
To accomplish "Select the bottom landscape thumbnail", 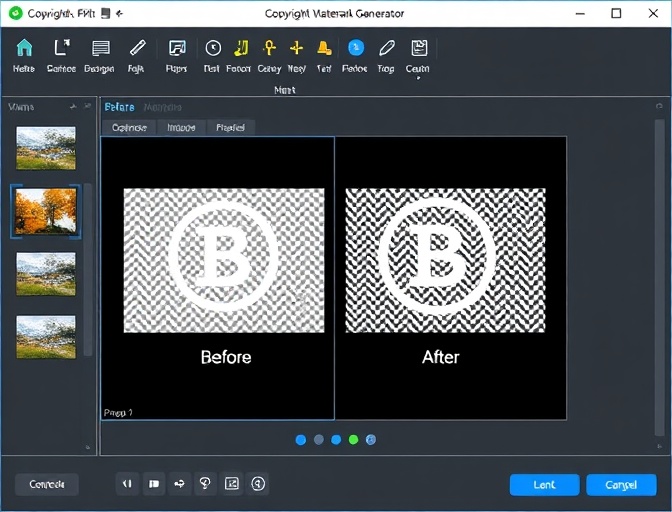I will click(46, 337).
